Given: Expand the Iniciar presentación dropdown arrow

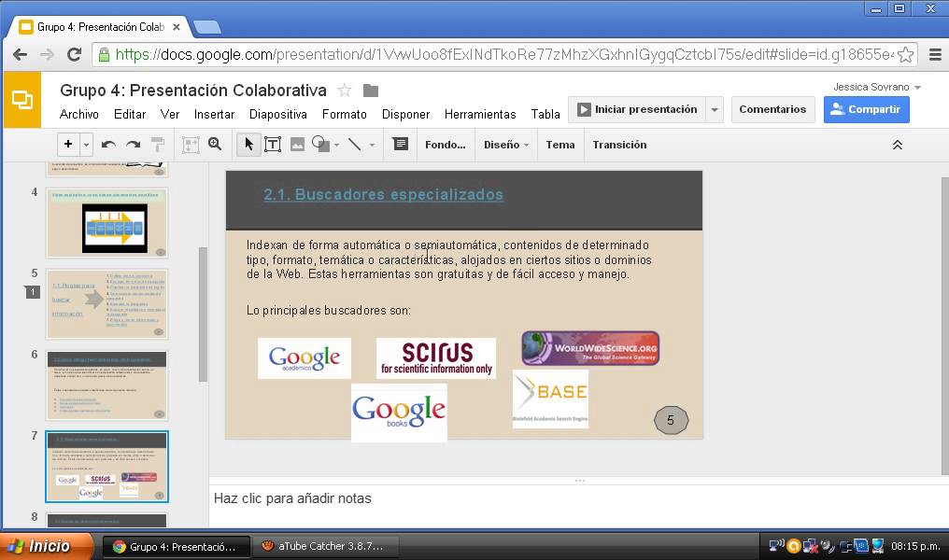Looking at the screenshot, I should [715, 110].
